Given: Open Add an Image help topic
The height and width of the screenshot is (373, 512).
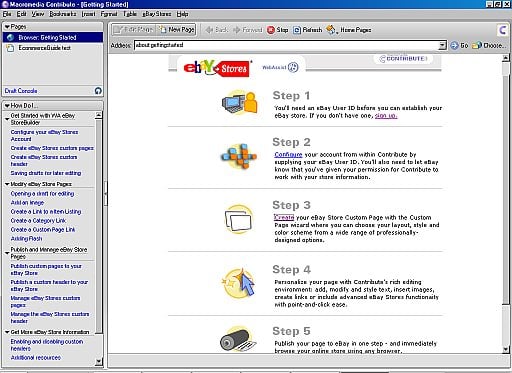Looking at the screenshot, I should 27,203.
